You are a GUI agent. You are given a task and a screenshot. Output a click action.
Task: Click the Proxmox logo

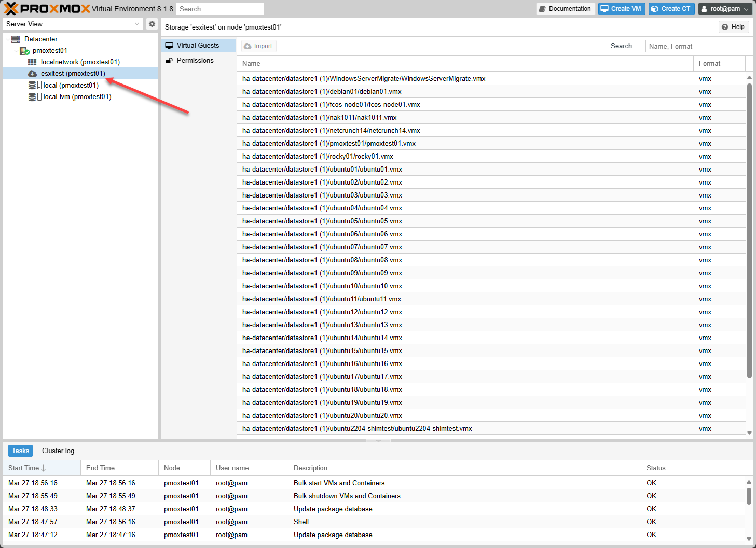pyautogui.click(x=47, y=9)
